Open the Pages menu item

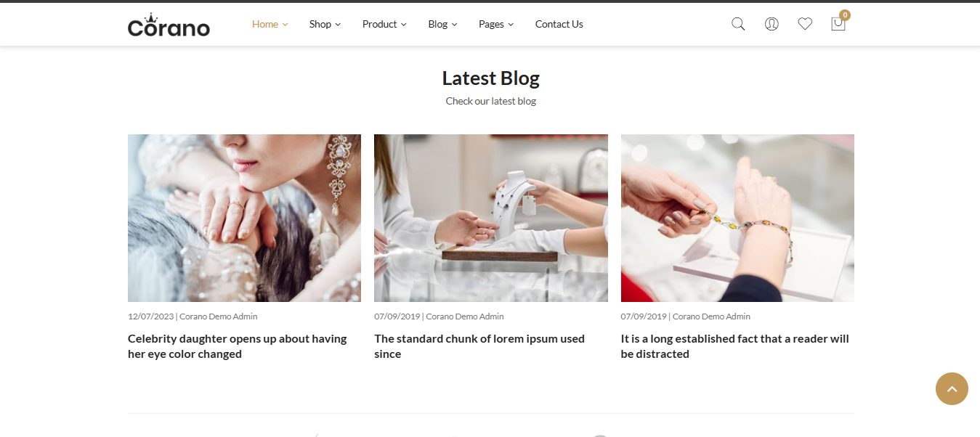pos(496,24)
